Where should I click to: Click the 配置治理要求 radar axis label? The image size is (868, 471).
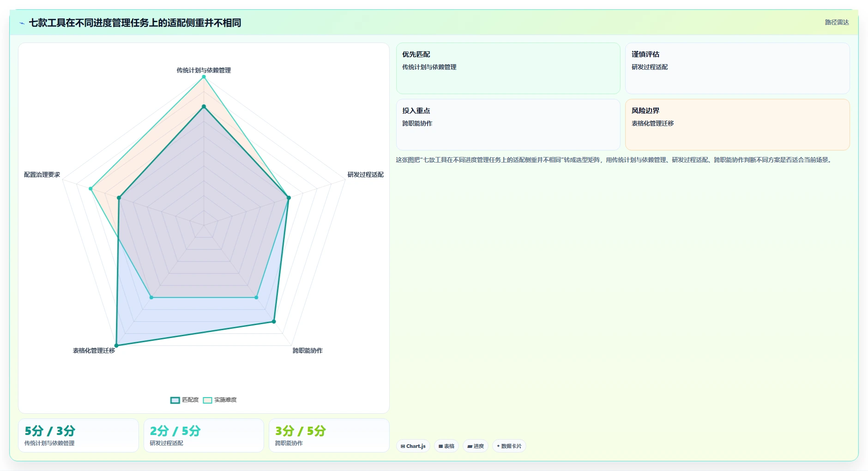tap(42, 175)
